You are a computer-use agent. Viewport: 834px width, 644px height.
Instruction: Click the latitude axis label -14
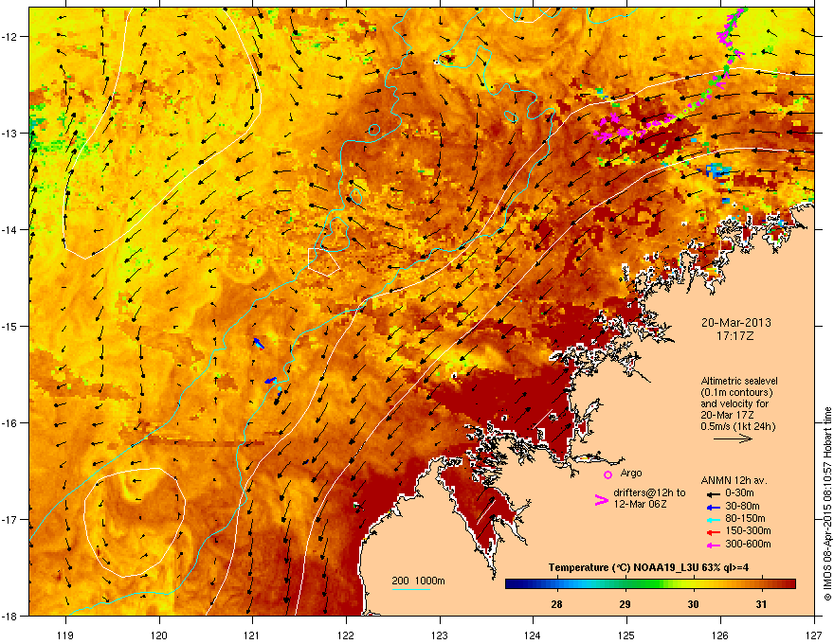pos(9,229)
